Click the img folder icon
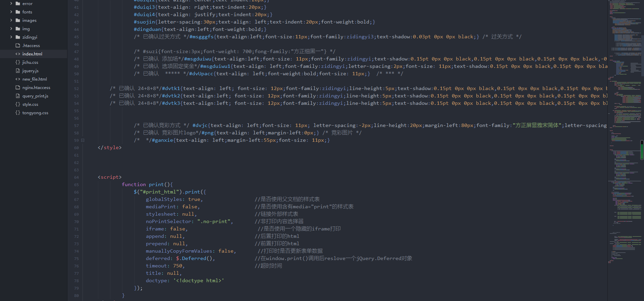The image size is (644, 301). 18,29
